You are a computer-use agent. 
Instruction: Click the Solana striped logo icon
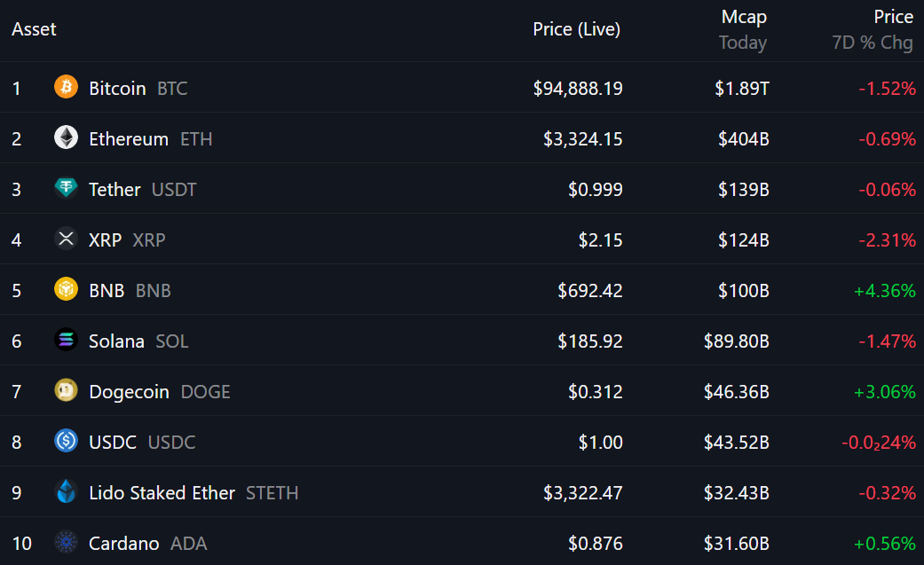[66, 341]
